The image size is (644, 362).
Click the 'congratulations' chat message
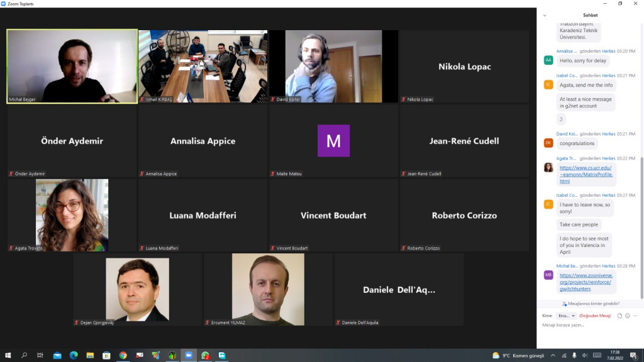pos(577,143)
